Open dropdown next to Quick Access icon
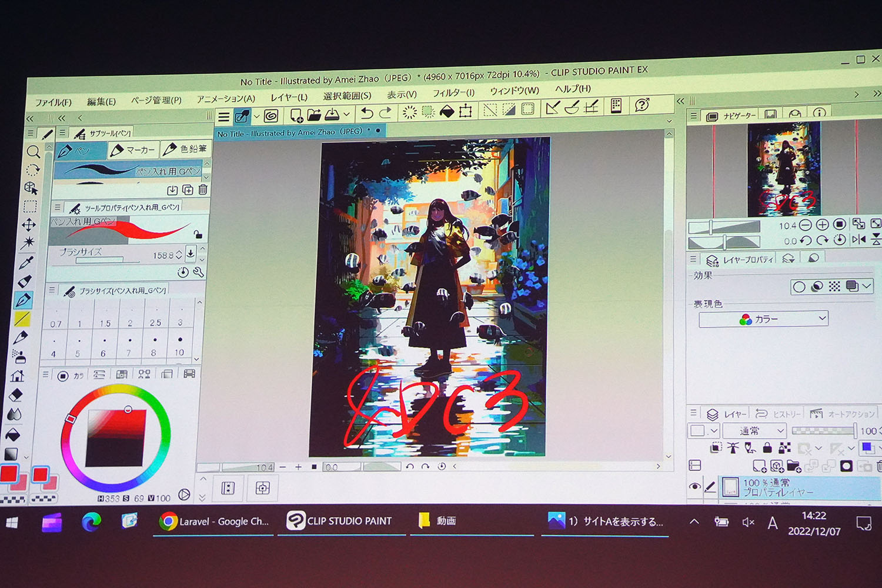882x588 pixels. [x=256, y=116]
